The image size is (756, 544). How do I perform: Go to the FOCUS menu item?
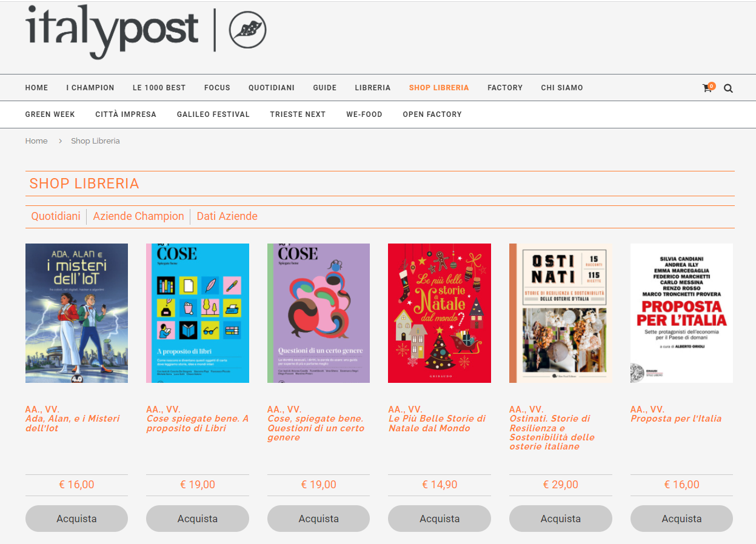click(217, 88)
